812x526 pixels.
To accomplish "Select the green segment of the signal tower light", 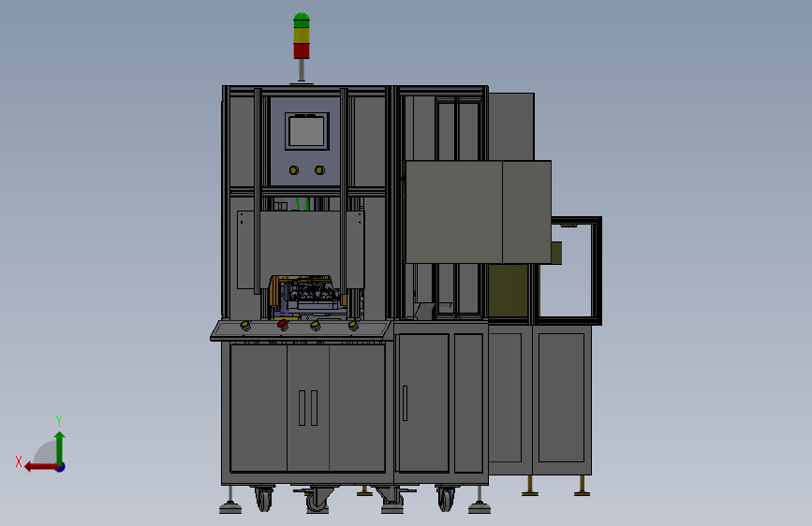I will click(302, 21).
